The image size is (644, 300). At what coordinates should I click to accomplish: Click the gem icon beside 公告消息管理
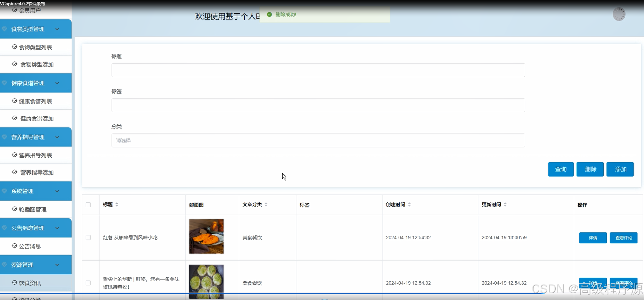[x=5, y=228]
